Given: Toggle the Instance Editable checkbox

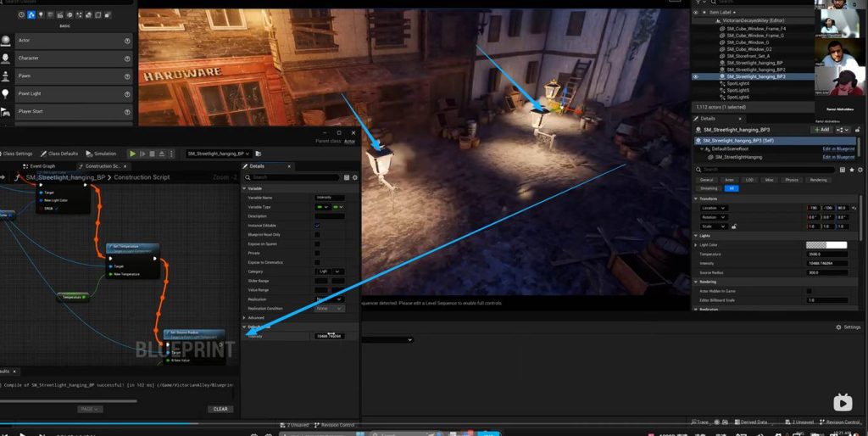Looking at the screenshot, I should (x=317, y=226).
